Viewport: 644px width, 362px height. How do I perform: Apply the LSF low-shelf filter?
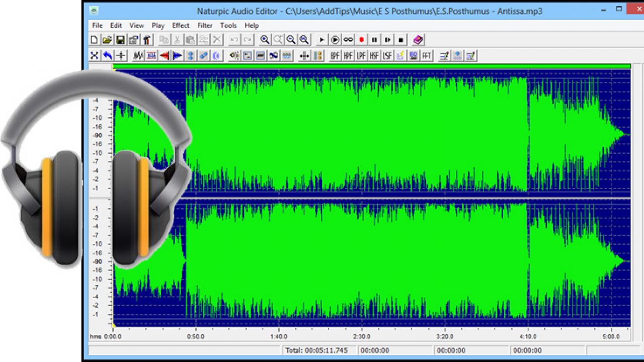point(387,56)
